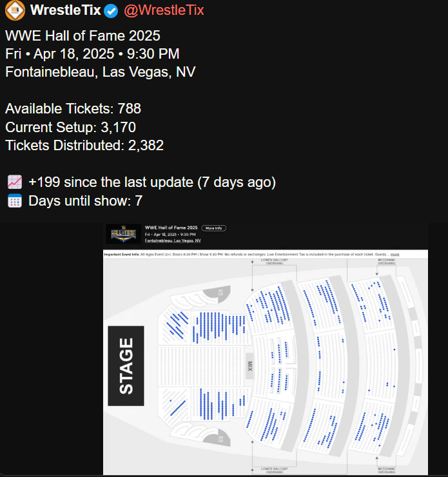Select the MIX booth on the seat map
The width and height of the screenshot is (448, 477).
[249, 366]
